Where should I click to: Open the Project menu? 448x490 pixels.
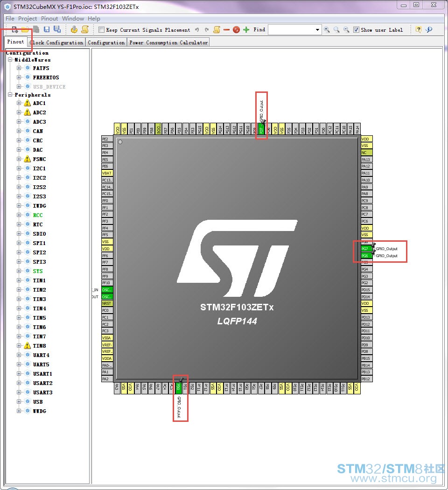pos(28,19)
